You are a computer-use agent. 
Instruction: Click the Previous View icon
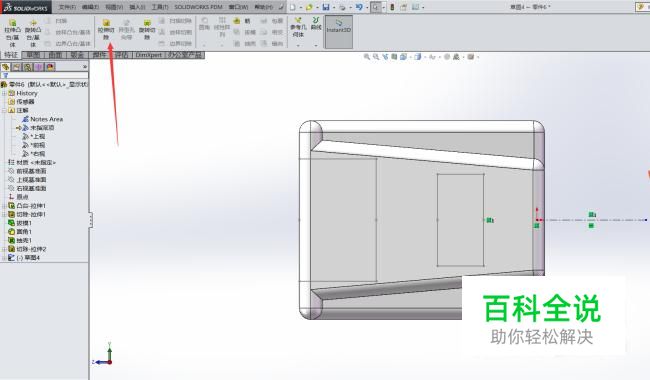[x=385, y=57]
